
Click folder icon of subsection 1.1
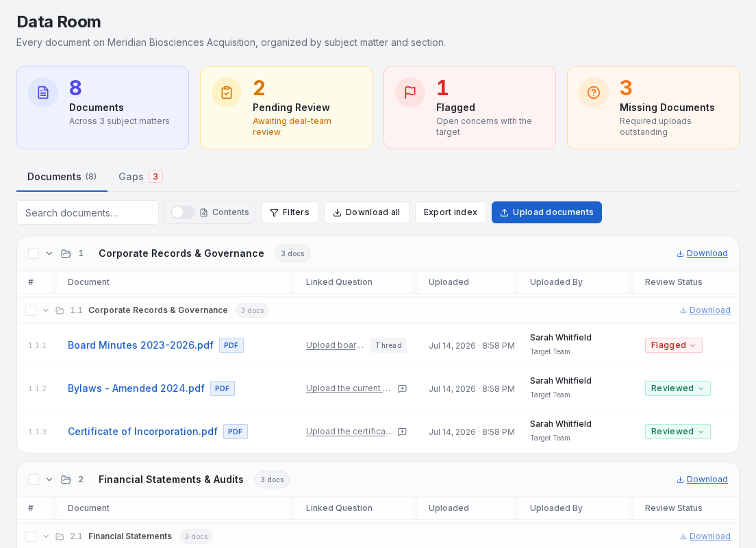pyautogui.click(x=60, y=311)
